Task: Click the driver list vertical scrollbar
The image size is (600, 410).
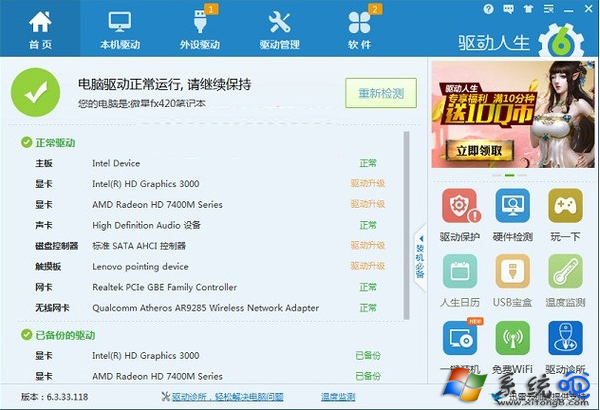Action: [406, 225]
